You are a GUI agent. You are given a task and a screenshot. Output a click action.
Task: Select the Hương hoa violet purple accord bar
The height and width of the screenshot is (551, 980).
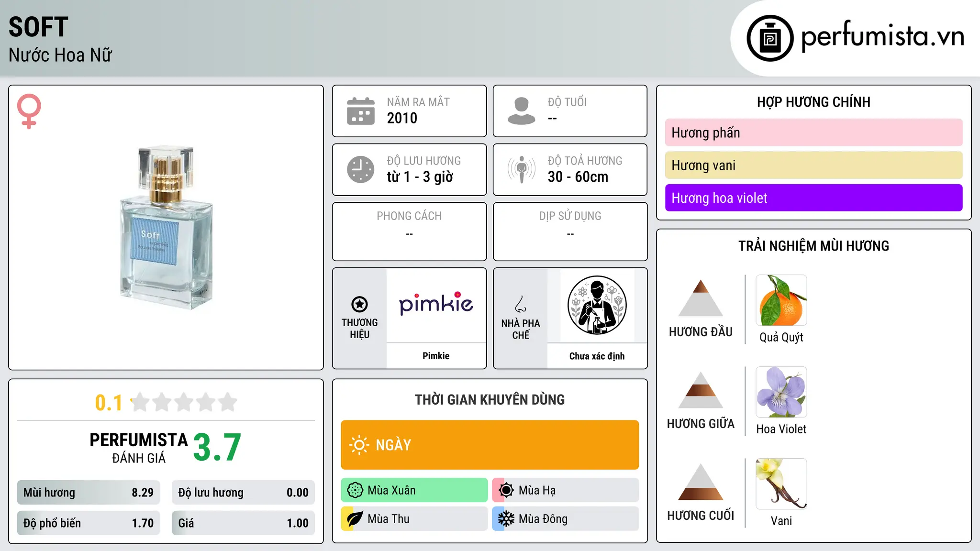click(x=813, y=198)
